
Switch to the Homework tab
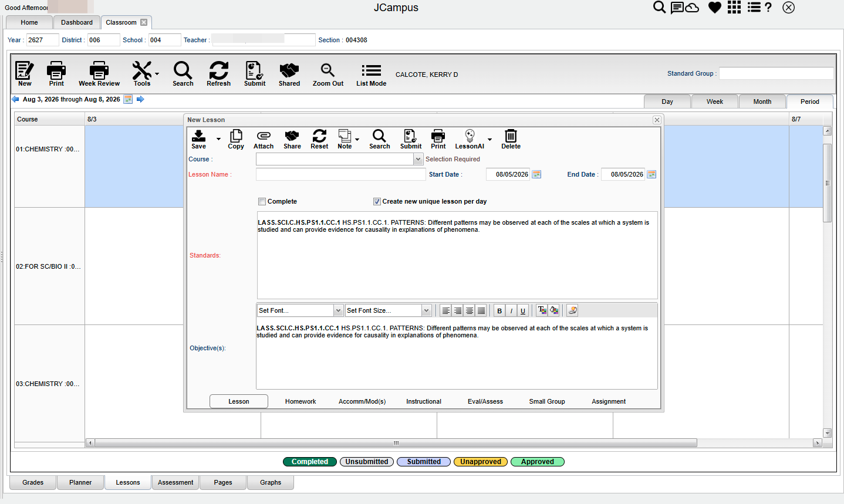pyautogui.click(x=301, y=401)
